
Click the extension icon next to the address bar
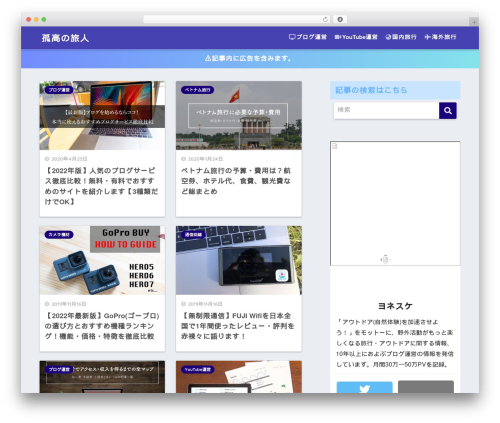(x=340, y=19)
